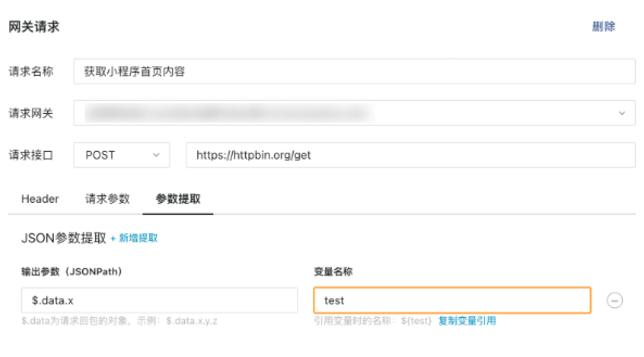Click the 网关请求 panel title
This screenshot has width=644, height=357.
tap(34, 27)
